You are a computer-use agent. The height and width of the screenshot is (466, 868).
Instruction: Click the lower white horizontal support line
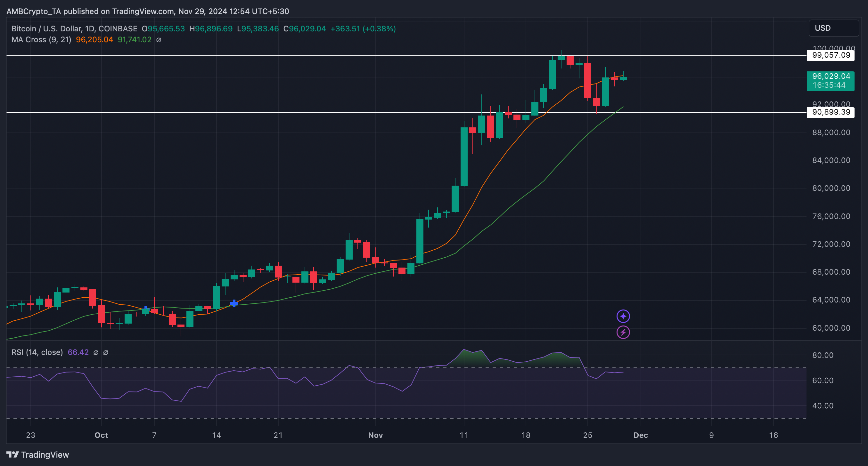[x=406, y=112]
